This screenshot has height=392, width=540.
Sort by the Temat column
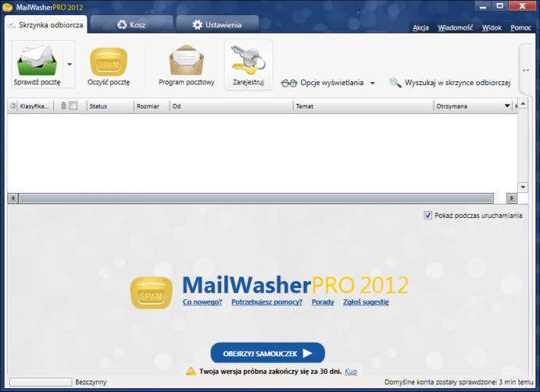point(364,106)
